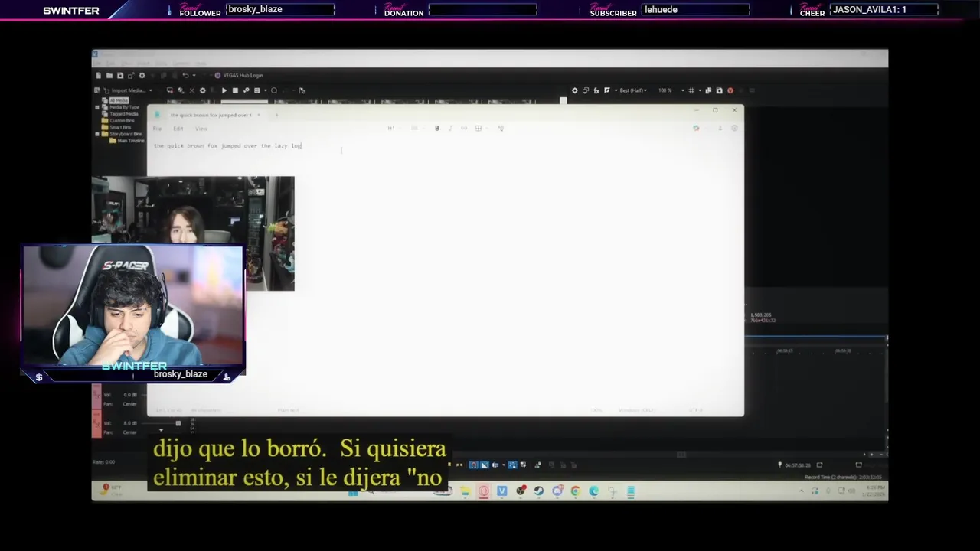
Task: Click the Undo arrow in VEGAS
Action: tap(185, 76)
